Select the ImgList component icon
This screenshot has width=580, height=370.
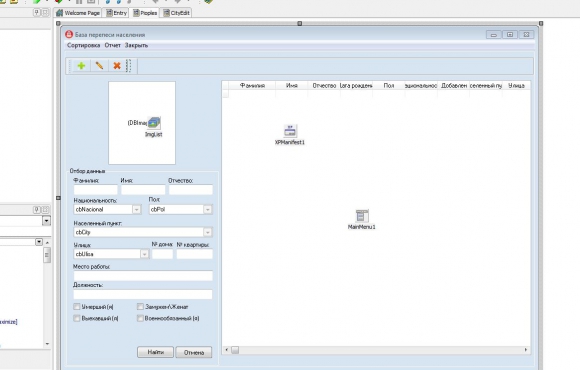tap(154, 122)
